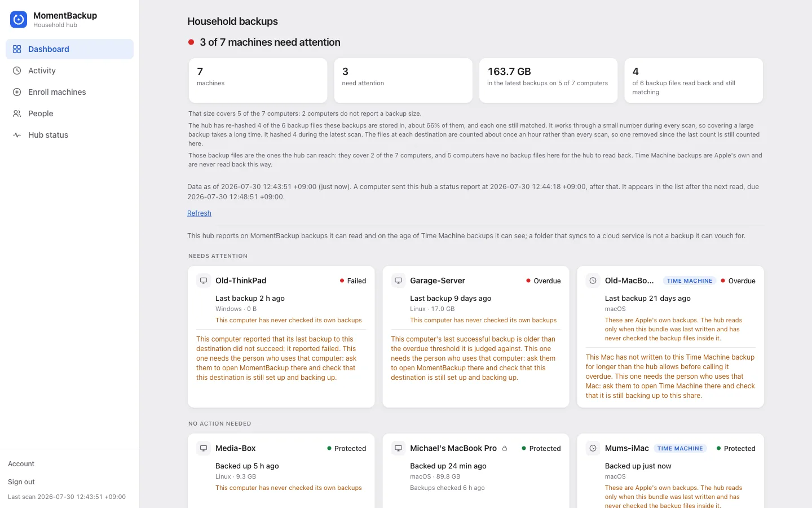Image resolution: width=812 pixels, height=508 pixels.
Task: Click the 3 need attention summary card
Action: (403, 81)
